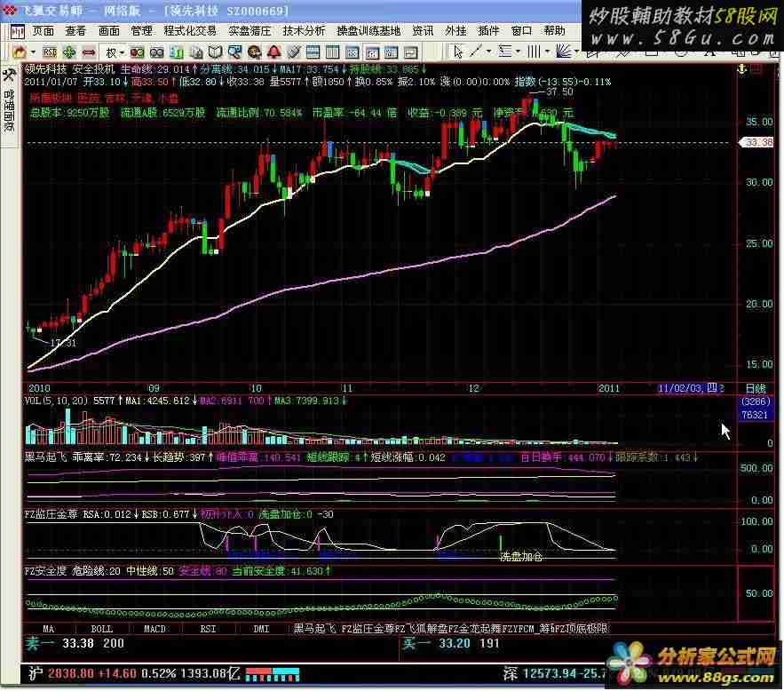
Task: Click the round face toolbar icon
Action: 254,52
